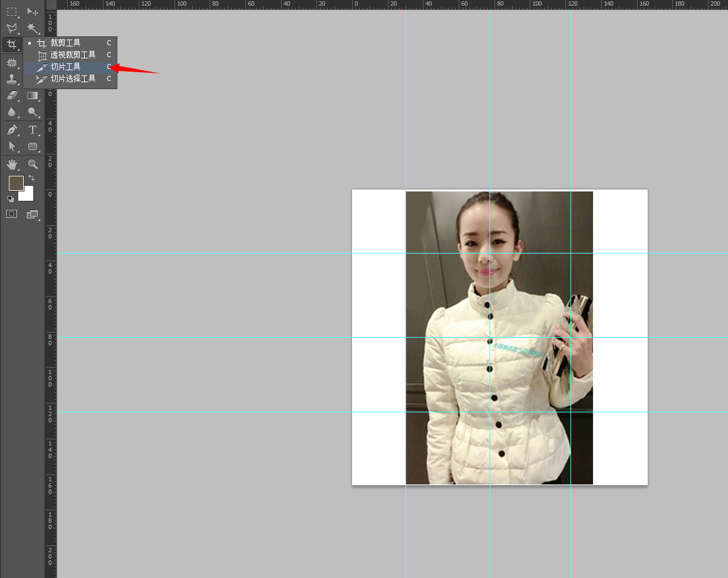Select the Clone Stamp tool
The height and width of the screenshot is (578, 728).
[11, 79]
